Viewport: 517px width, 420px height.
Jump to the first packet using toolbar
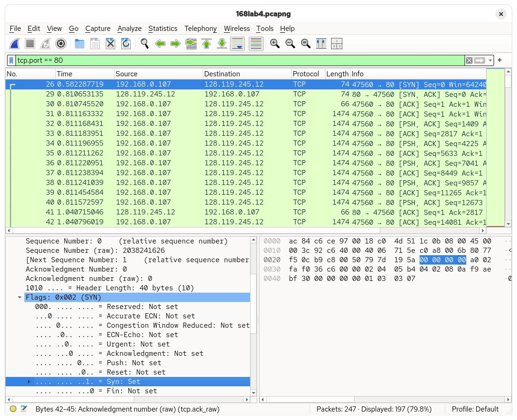tap(207, 44)
